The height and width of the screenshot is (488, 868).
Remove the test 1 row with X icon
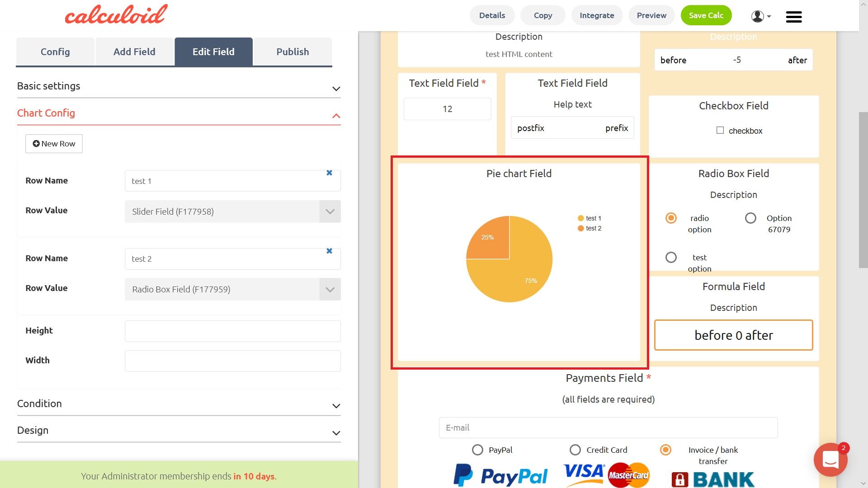click(x=329, y=173)
